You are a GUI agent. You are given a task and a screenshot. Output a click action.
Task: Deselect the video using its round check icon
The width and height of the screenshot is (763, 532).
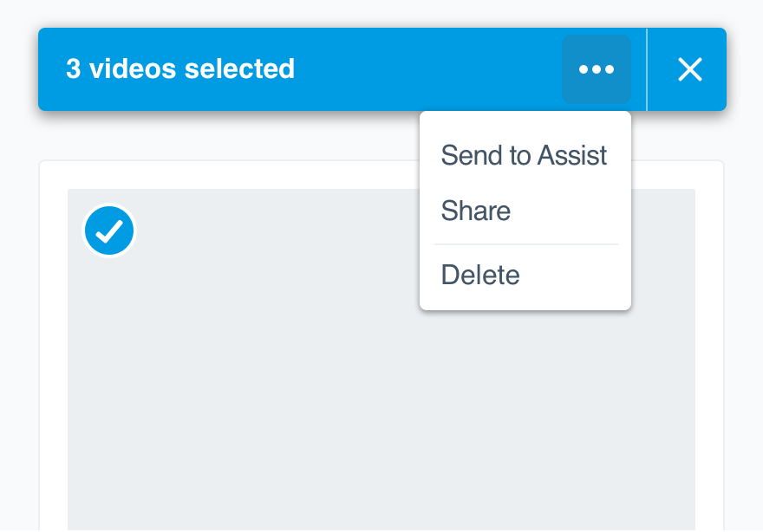(x=109, y=230)
